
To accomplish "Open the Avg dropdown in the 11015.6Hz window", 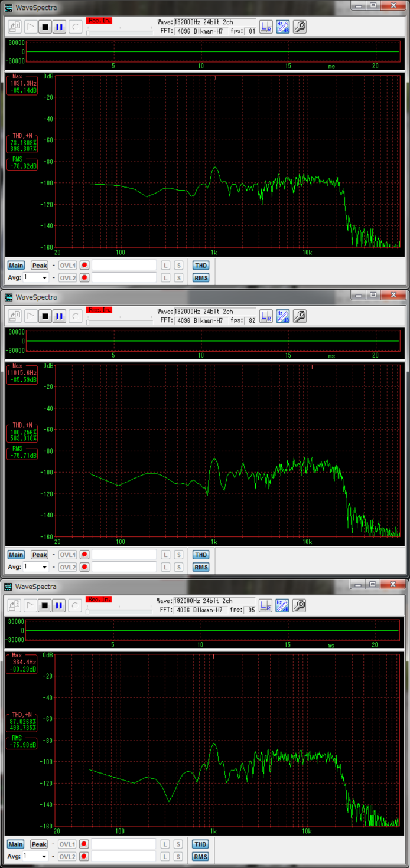I will pos(35,566).
